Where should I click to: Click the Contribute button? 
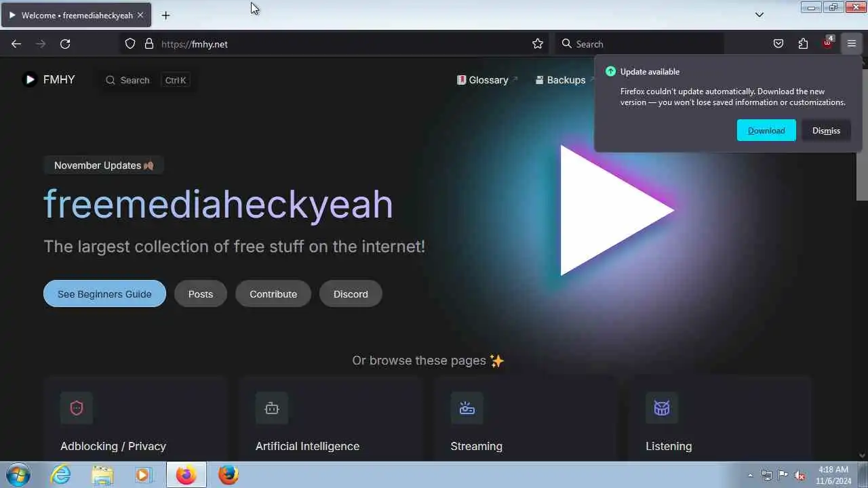tap(273, 294)
